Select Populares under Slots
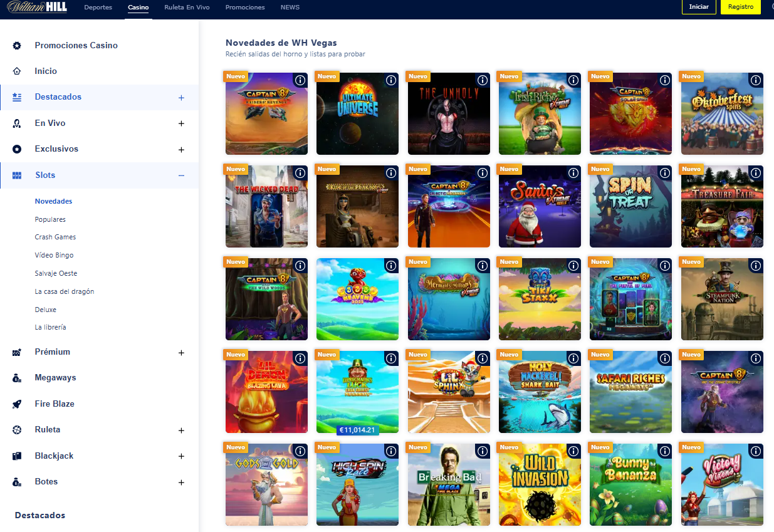Screen dimensions: 774x532 pyautogui.click(x=50, y=219)
